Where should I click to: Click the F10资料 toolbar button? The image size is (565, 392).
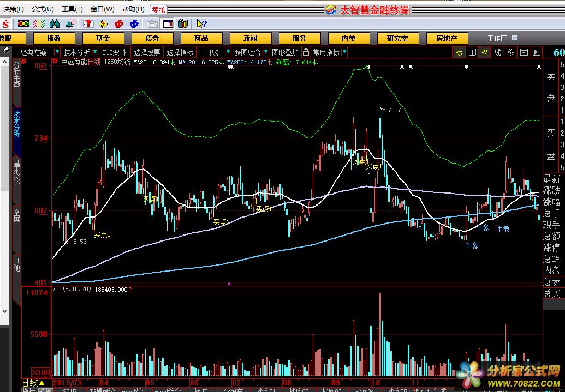(x=114, y=52)
